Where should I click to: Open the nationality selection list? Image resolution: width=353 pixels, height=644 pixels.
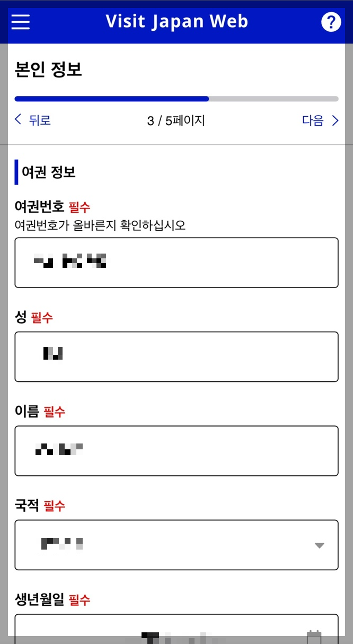[176, 545]
